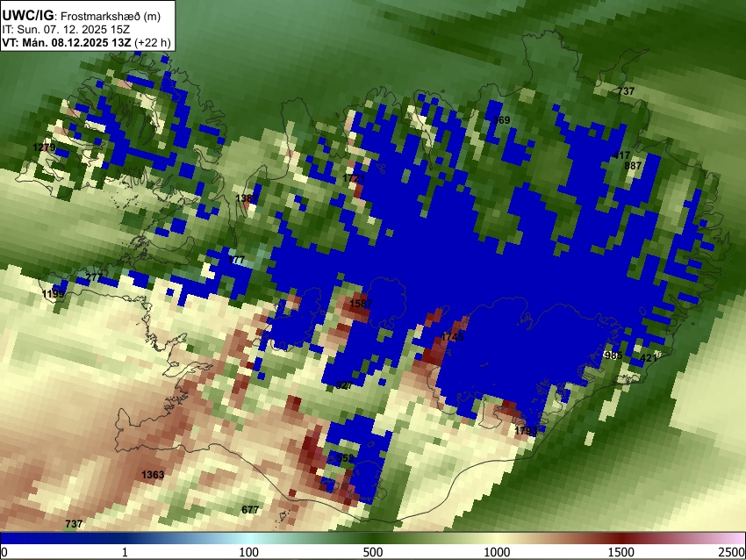Click the map value 1745

point(452,337)
